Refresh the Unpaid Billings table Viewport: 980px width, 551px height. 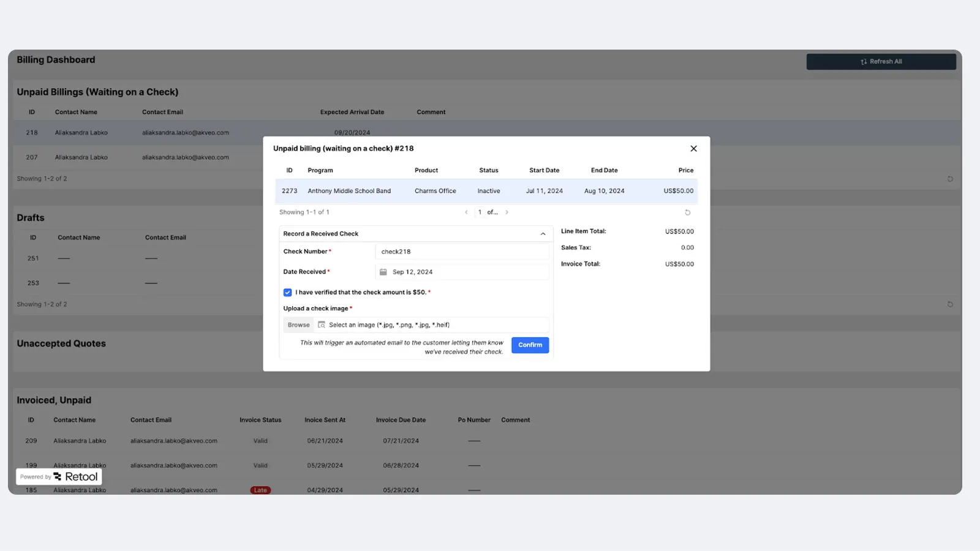click(950, 179)
